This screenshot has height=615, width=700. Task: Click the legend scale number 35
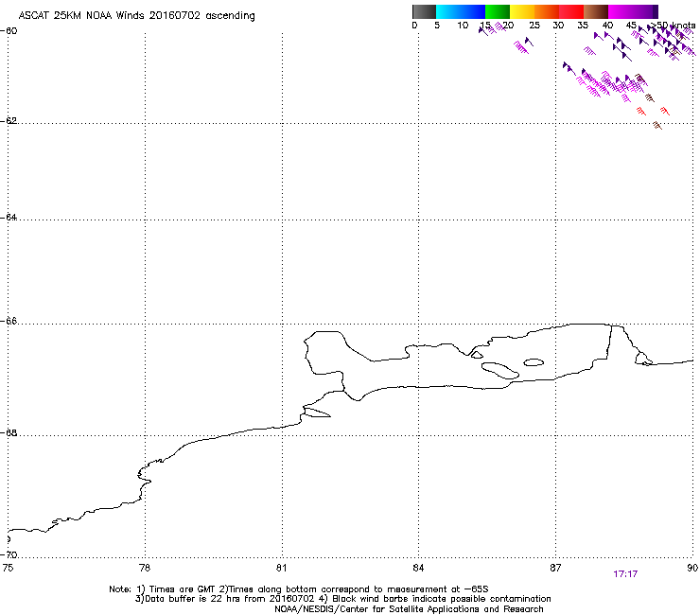tap(583, 26)
